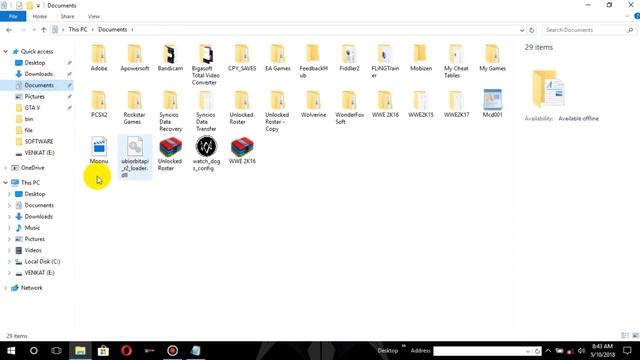Select the CPY_SAVES folder
This screenshot has width=640, height=360.
[242, 58]
